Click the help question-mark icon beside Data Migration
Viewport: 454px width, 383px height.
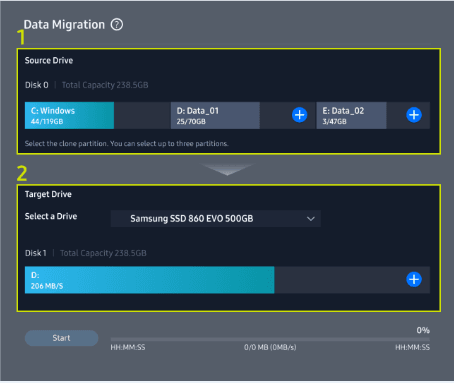pos(117,24)
